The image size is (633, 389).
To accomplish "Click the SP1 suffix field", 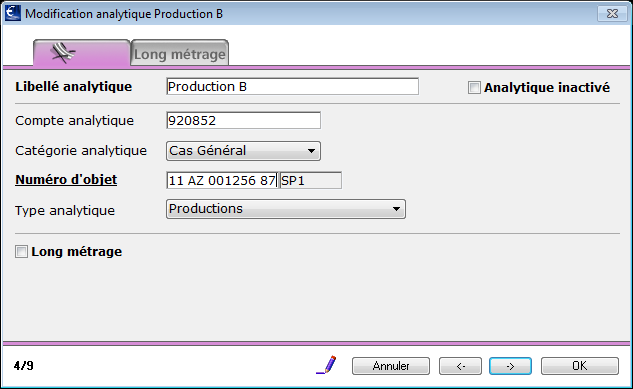I will [x=310, y=180].
